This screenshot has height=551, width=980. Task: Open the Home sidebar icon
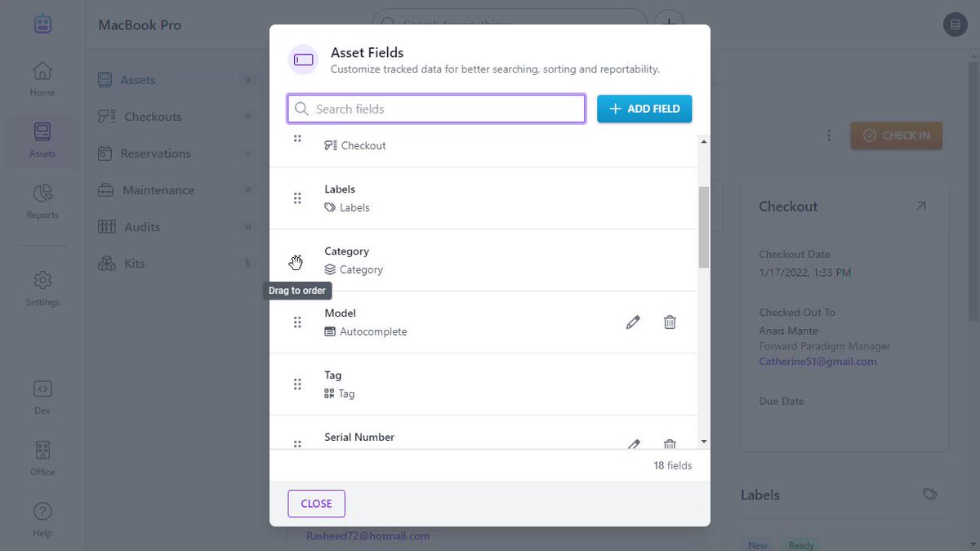(x=42, y=79)
